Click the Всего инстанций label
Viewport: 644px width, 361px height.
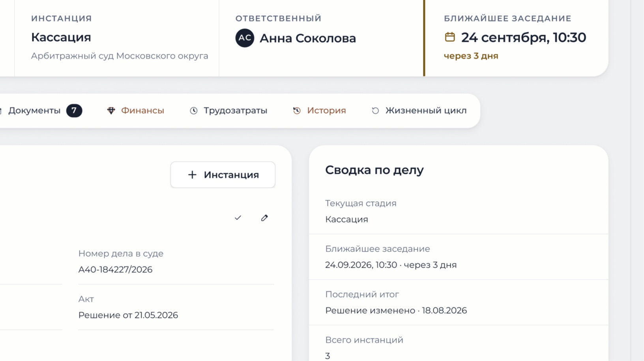pyautogui.click(x=364, y=340)
